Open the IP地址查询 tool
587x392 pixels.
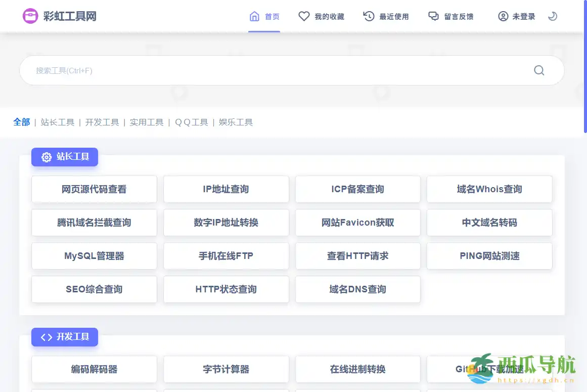click(x=225, y=189)
